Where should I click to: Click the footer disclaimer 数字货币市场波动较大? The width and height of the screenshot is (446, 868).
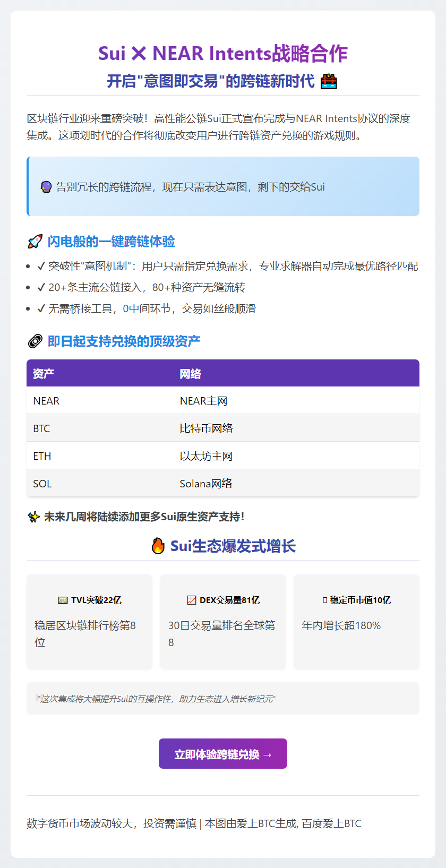pyautogui.click(x=194, y=823)
